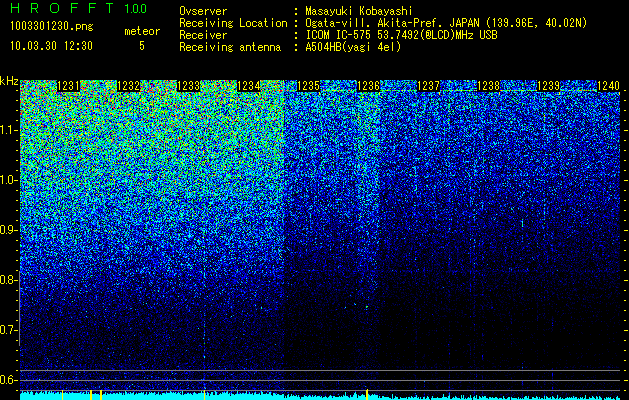Viewport: 629px width, 400px height.
Task: Click the Receiving antenna label
Action: tap(230, 47)
